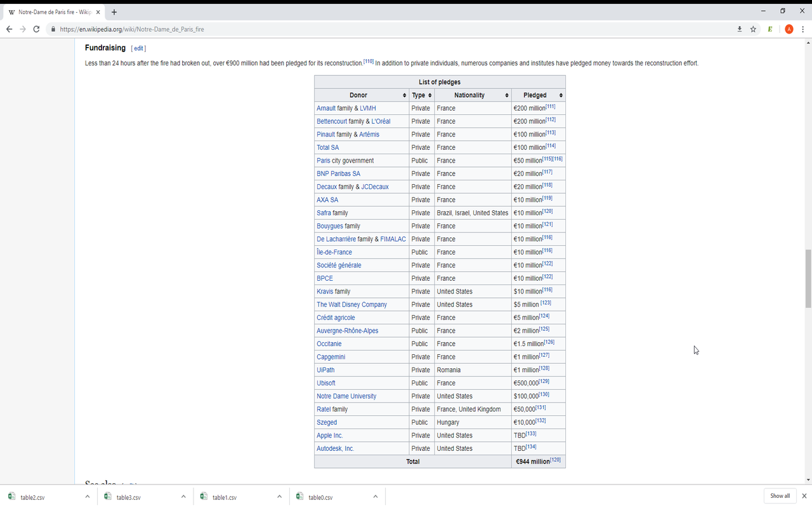The image size is (812, 508).
Task: Close the downloads bar with the X
Action: pos(804,496)
